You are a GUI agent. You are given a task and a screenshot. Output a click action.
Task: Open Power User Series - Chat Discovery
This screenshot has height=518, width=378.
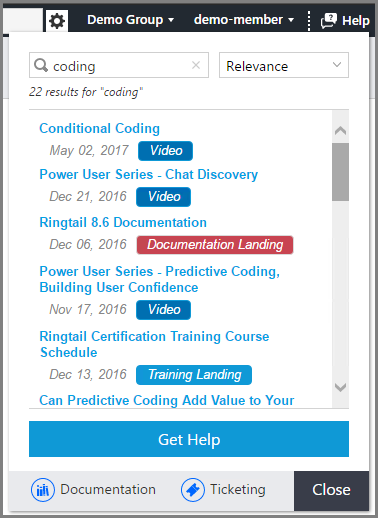[x=149, y=174]
